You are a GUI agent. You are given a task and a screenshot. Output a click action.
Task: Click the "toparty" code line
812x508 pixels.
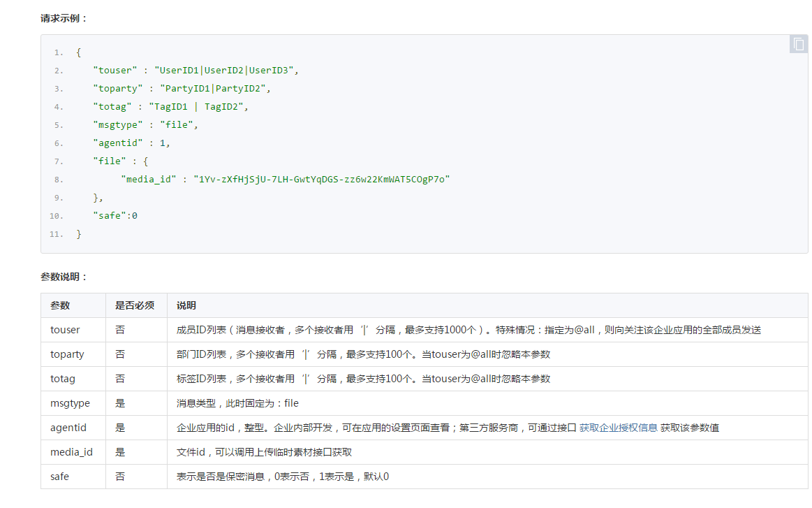point(181,89)
